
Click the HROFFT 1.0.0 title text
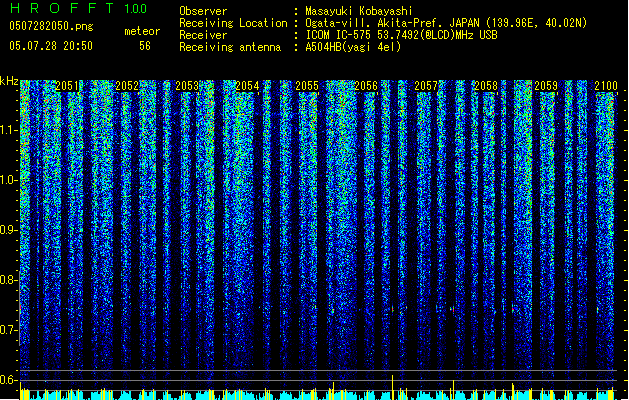(78, 8)
